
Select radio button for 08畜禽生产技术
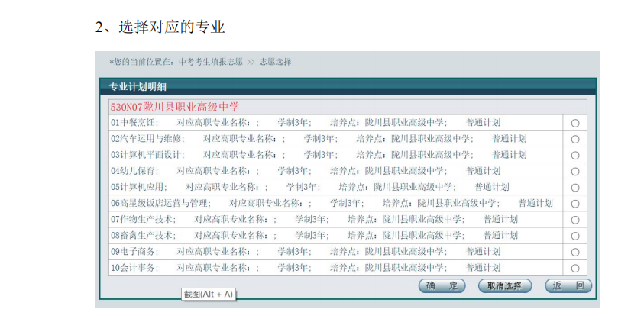click(575, 237)
